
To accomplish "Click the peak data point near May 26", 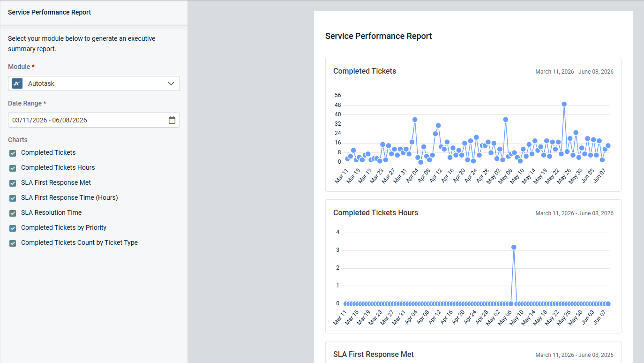I will [x=564, y=104].
